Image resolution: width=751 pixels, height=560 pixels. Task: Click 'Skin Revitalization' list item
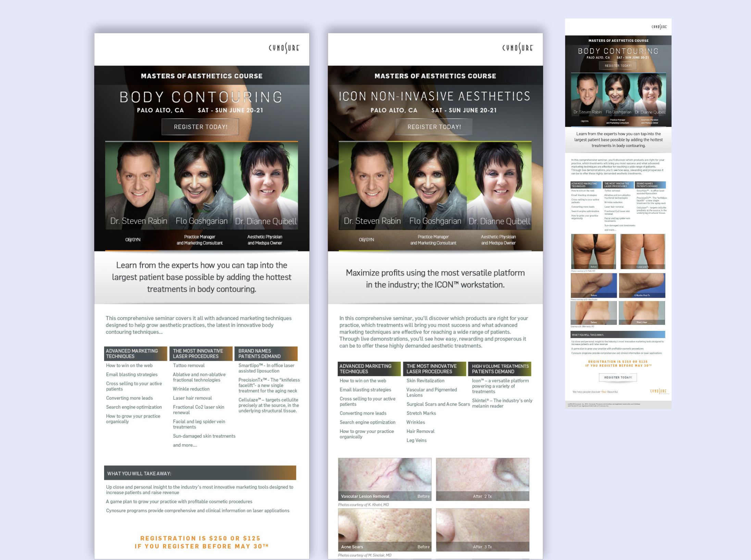click(425, 381)
